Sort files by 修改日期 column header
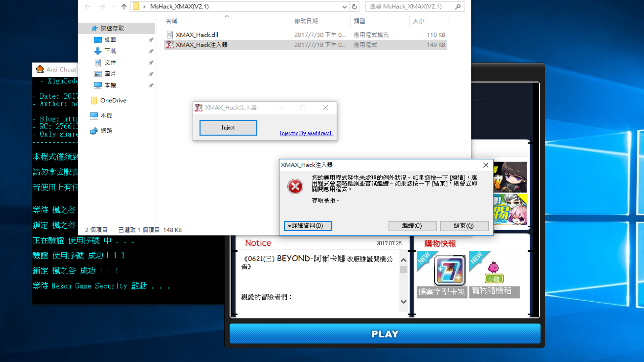This screenshot has height=362, width=644. 306,21
